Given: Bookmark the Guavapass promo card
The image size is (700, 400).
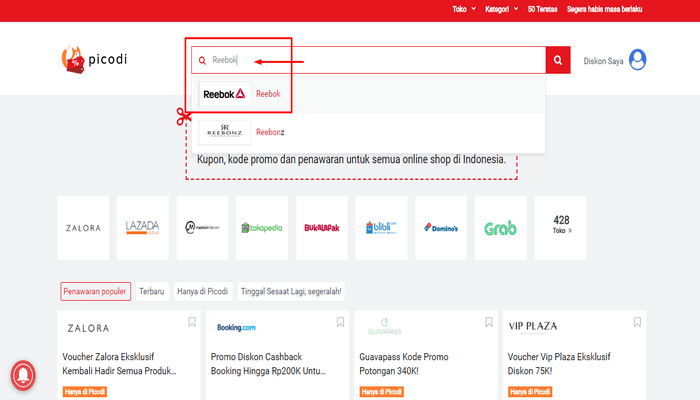Looking at the screenshot, I should tap(489, 322).
